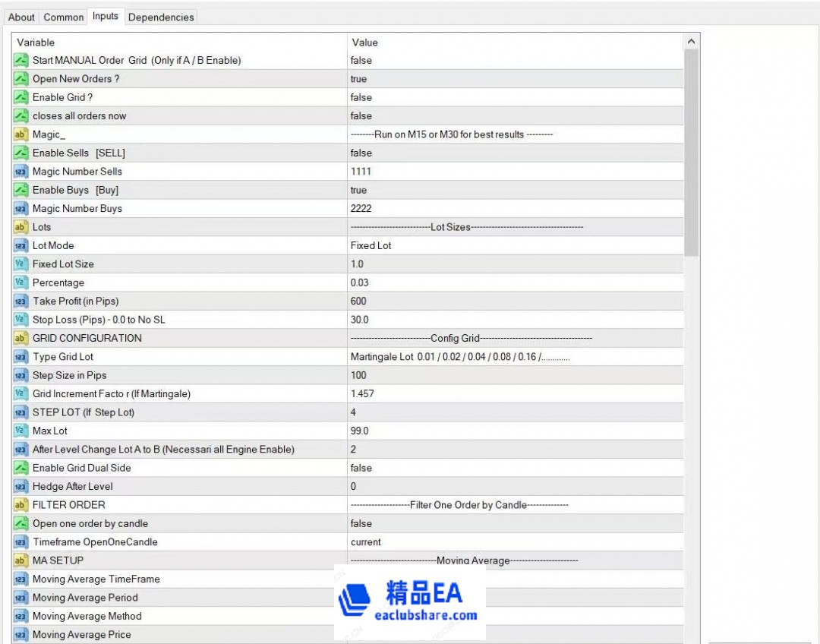
Task: Click the vertical scrollbar thumb
Action: click(x=691, y=152)
